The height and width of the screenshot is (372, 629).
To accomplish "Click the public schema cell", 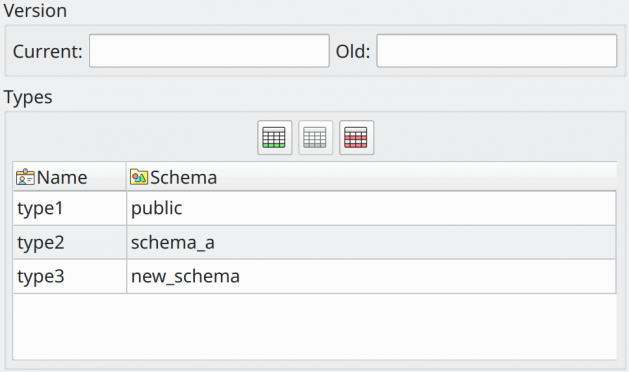I will 371,208.
